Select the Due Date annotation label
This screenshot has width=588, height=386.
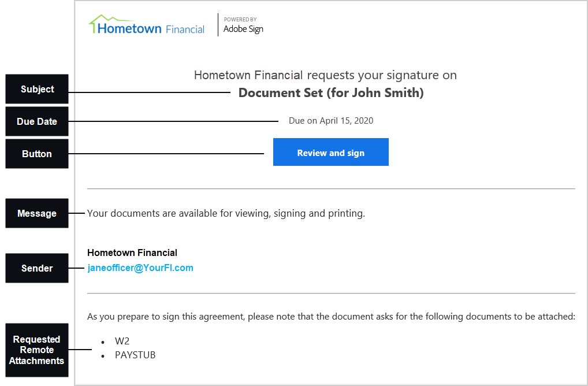coord(37,121)
